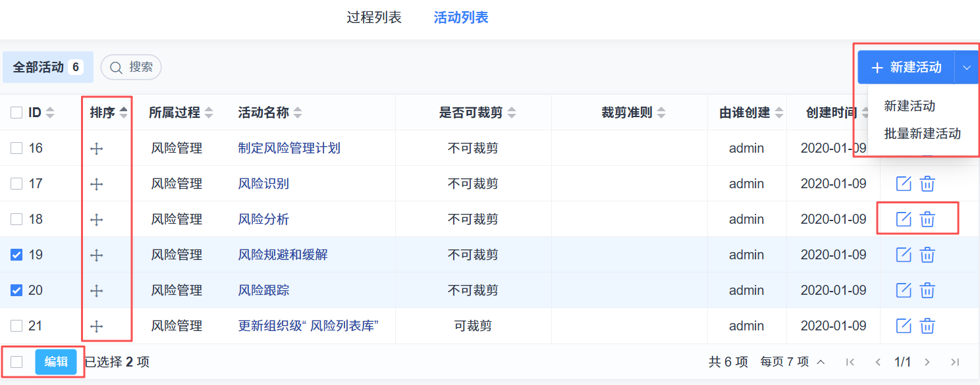Open the 每页 7 项 page-size dropdown

click(x=792, y=362)
